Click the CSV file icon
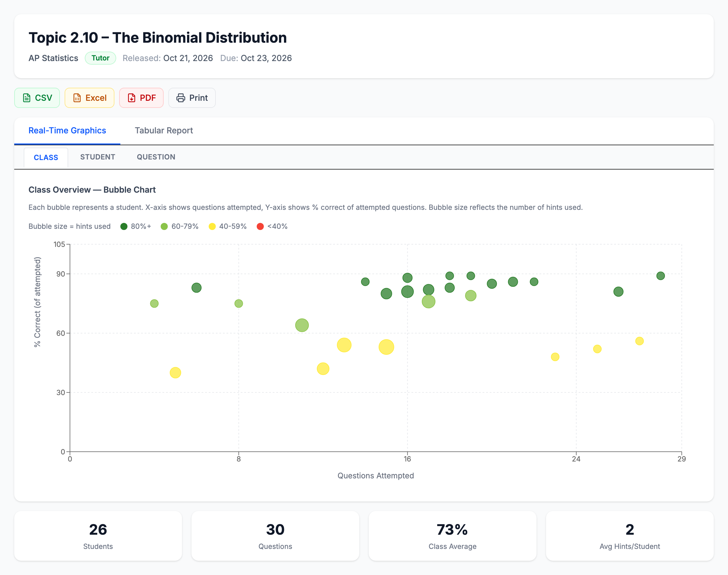This screenshot has height=575, width=728. pyautogui.click(x=27, y=98)
